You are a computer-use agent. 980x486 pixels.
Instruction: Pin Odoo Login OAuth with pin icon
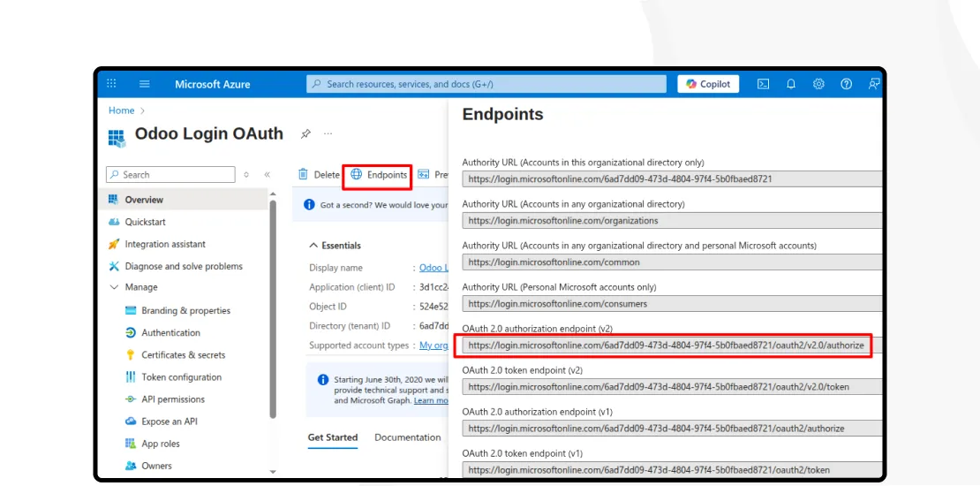pyautogui.click(x=305, y=134)
